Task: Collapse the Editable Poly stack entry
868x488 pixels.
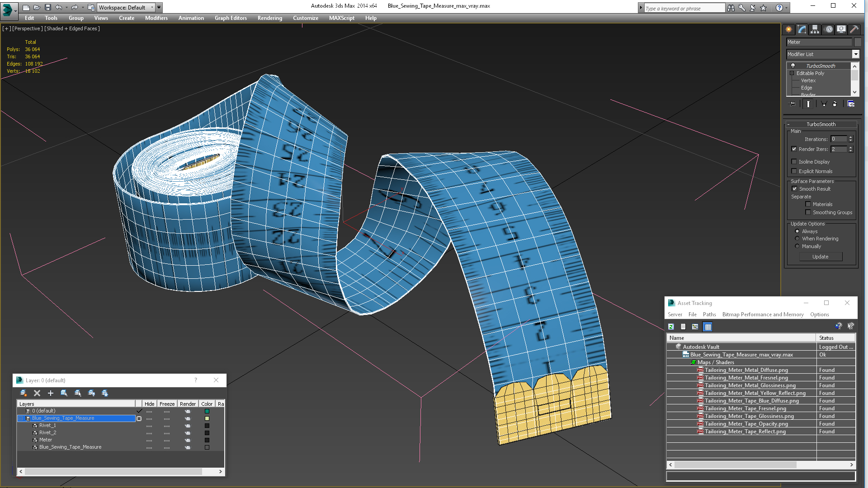Action: pos(792,73)
